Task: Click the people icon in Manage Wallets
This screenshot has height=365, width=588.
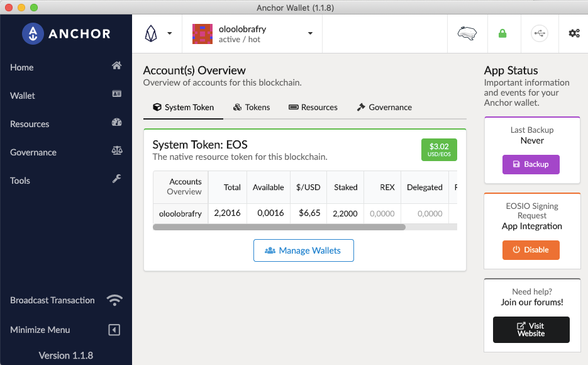Action: click(x=270, y=250)
